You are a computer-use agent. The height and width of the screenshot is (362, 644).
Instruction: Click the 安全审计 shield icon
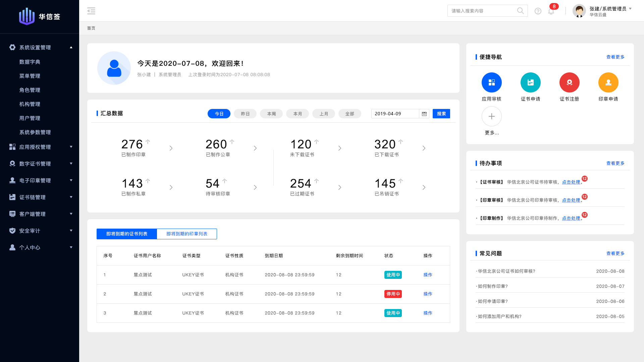coord(12,231)
